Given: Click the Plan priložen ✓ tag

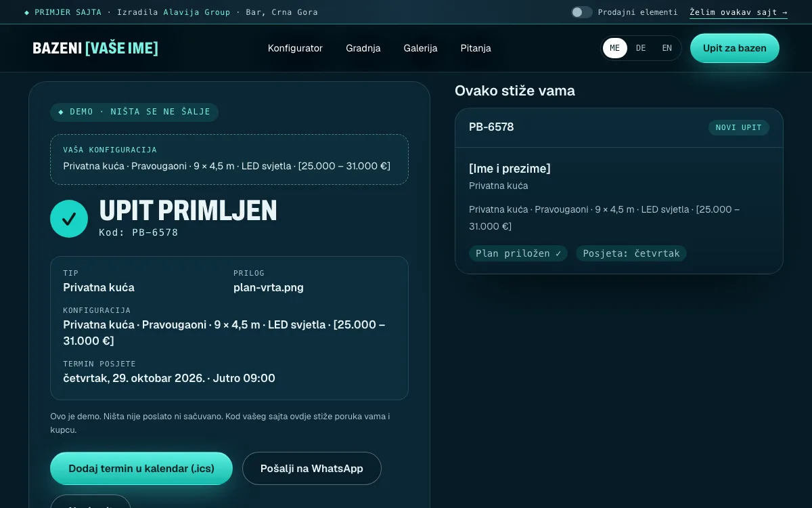Looking at the screenshot, I should [518, 253].
